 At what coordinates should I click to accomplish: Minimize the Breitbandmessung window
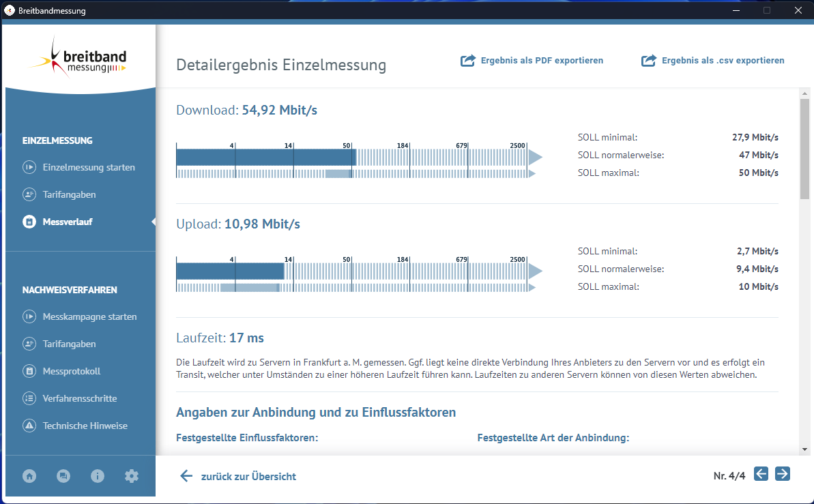tap(736, 10)
